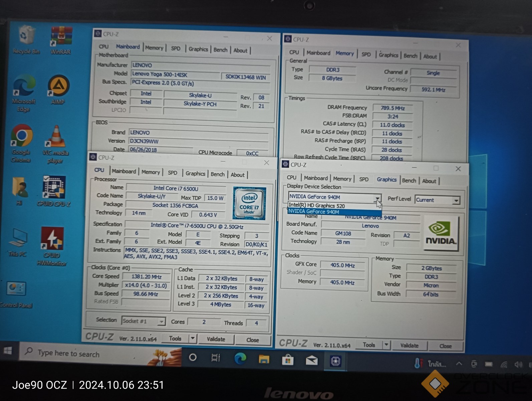Click the weather temperature tray icon
532x401 pixels.
pos(418,363)
